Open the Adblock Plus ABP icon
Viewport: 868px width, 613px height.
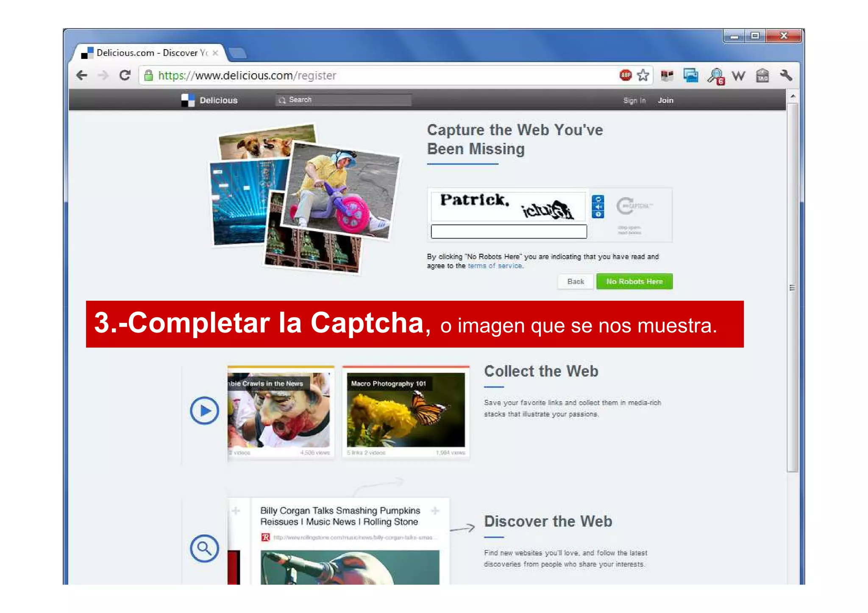[x=625, y=75]
